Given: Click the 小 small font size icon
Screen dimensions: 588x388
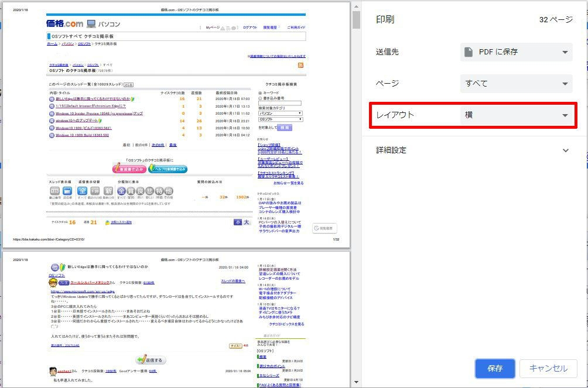Looking at the screenshot, I should click(x=237, y=222).
